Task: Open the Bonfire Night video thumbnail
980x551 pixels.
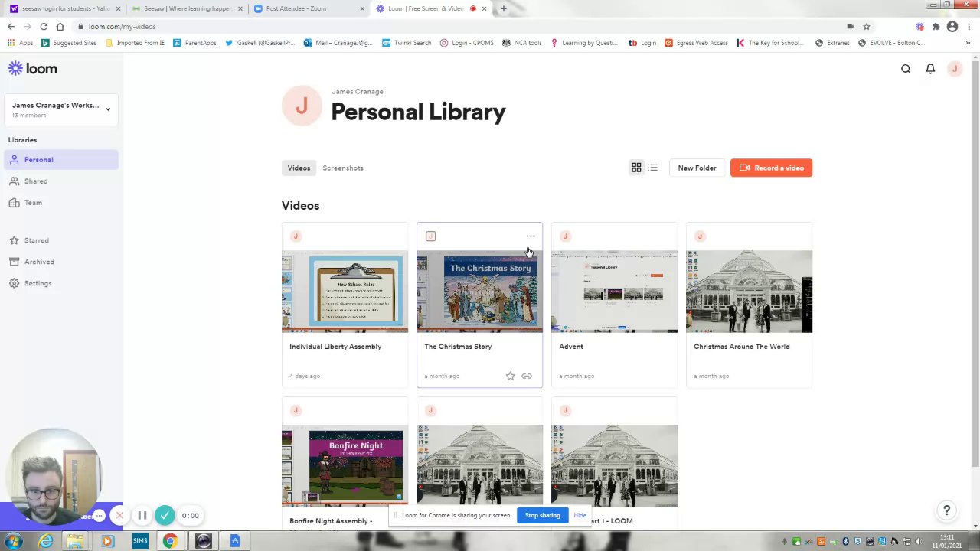Action: (x=345, y=466)
